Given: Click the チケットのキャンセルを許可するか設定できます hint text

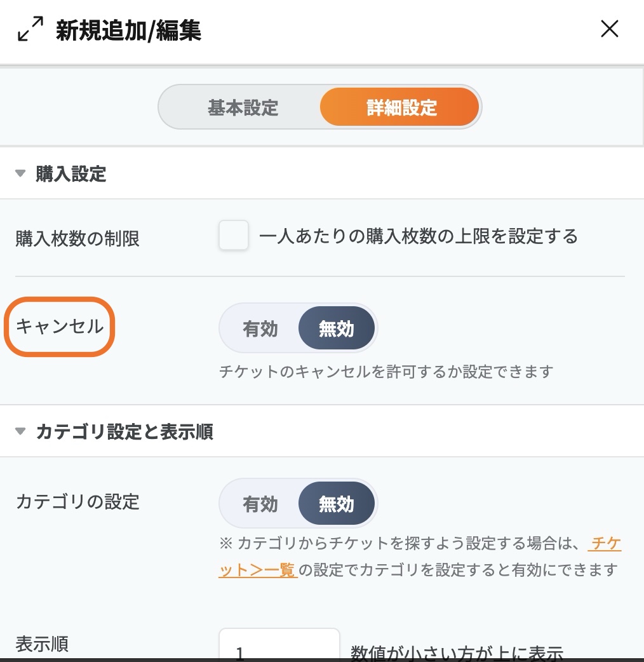Looking at the screenshot, I should coord(386,371).
